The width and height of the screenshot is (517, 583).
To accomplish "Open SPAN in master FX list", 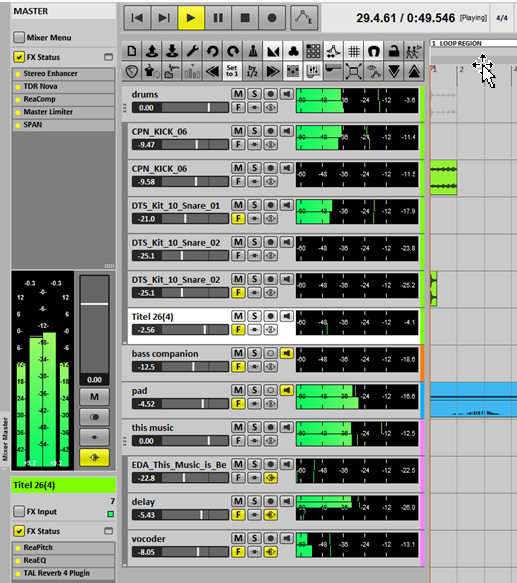I will pos(63,125).
